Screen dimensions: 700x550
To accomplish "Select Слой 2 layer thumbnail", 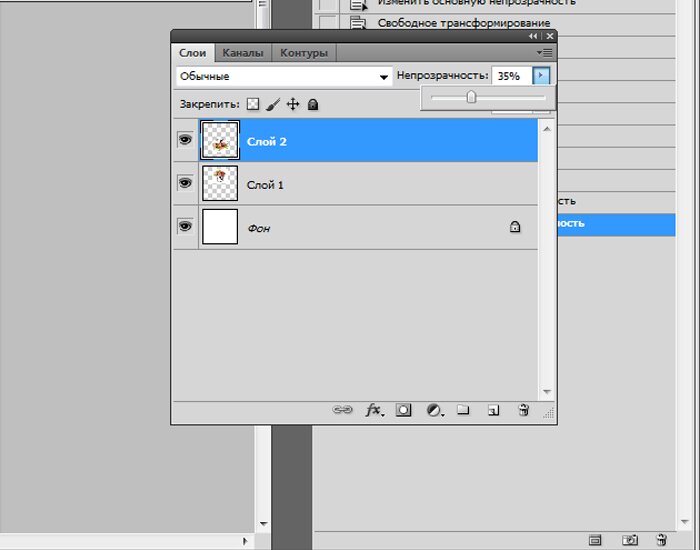I will click(220, 140).
